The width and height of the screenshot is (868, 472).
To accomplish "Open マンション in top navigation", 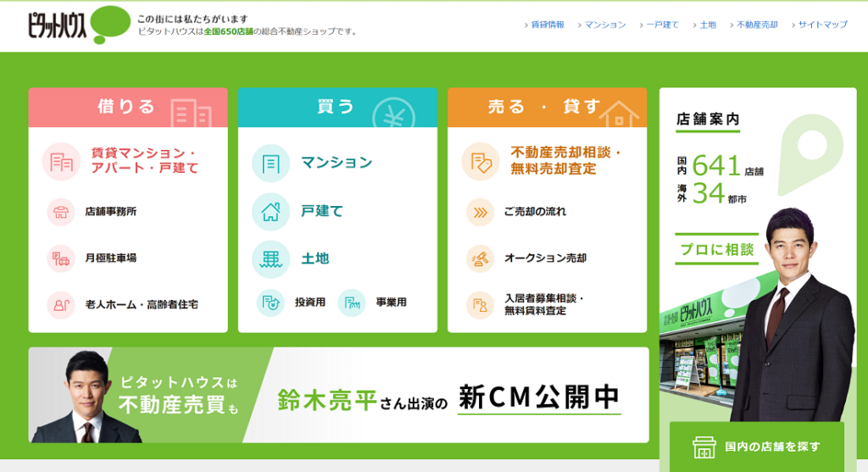I will [605, 25].
